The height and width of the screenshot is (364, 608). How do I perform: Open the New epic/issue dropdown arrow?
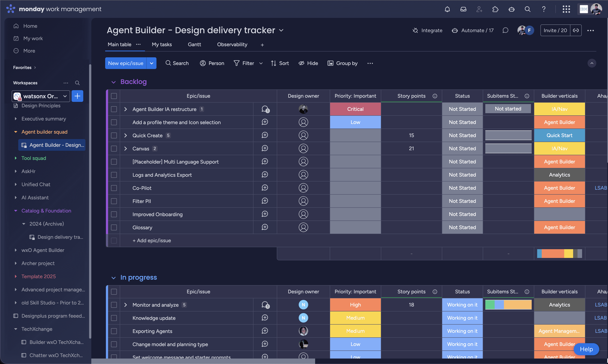[x=152, y=63]
